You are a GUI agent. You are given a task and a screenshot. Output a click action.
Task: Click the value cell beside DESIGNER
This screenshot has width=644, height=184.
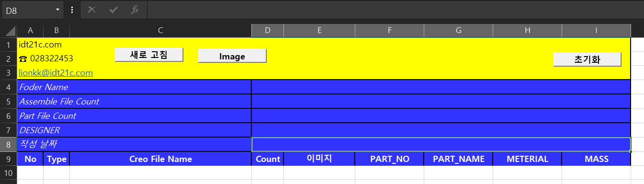tap(441, 130)
